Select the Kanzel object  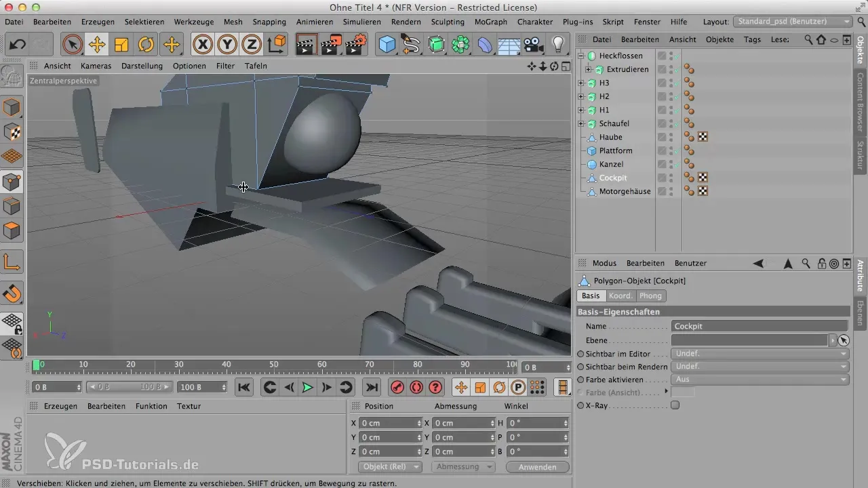611,164
